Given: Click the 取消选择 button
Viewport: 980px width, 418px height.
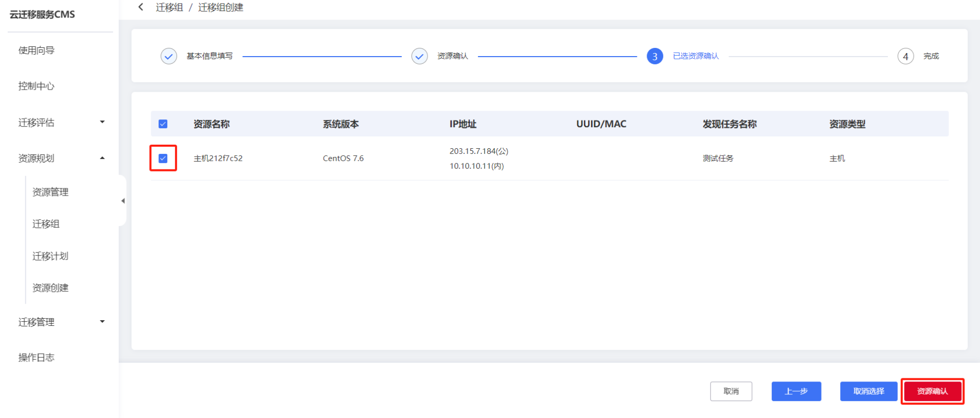Looking at the screenshot, I should coord(868,391).
